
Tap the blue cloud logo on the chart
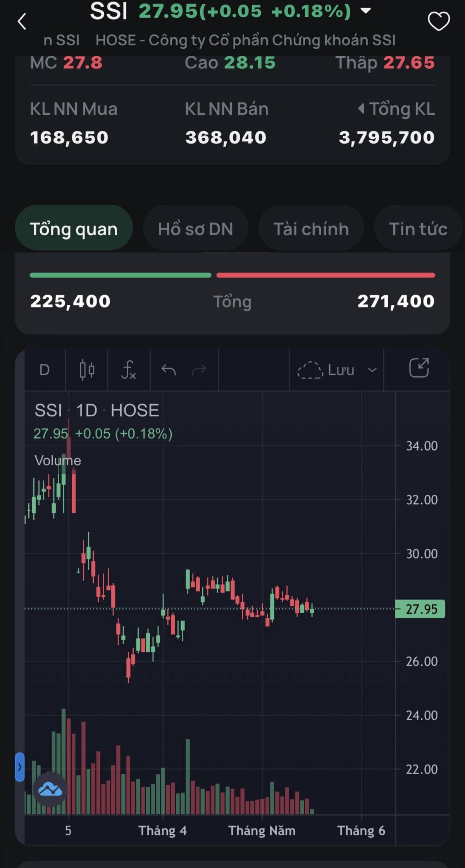pyautogui.click(x=50, y=789)
